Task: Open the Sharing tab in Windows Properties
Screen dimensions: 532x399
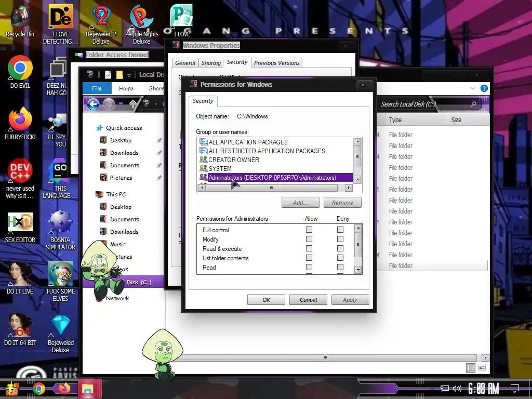Action: (x=211, y=63)
